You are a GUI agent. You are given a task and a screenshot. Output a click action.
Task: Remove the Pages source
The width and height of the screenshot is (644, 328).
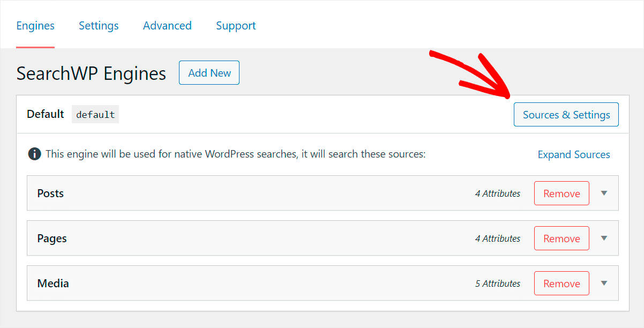tap(561, 238)
